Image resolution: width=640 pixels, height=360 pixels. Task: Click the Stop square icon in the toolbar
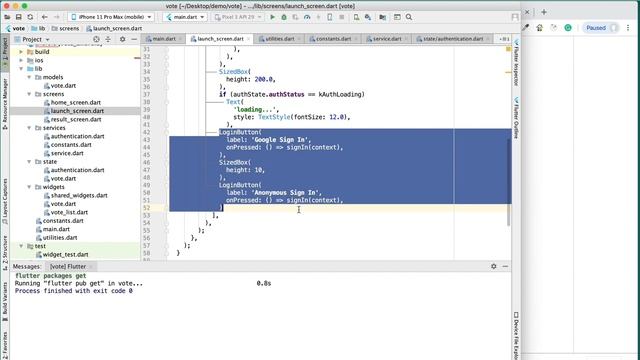click(342, 17)
